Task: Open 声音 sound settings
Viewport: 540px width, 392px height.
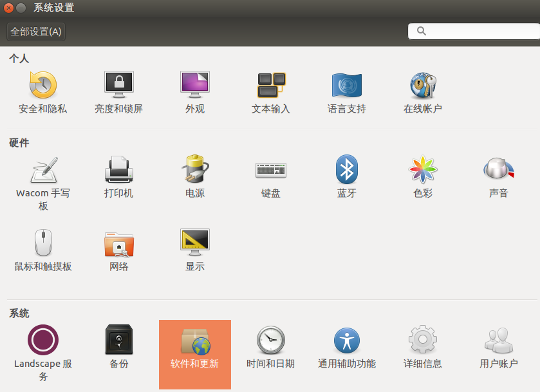Action: coord(499,177)
